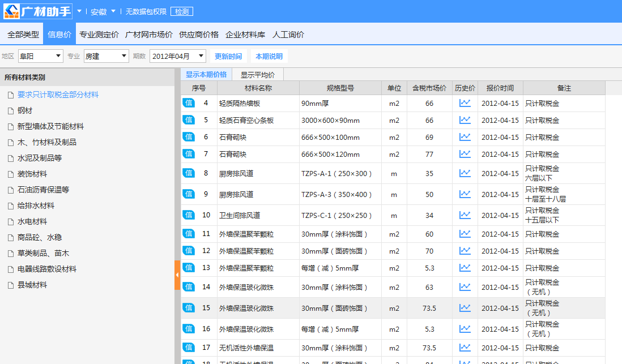This screenshot has width=622, height=364.
Task: Select category 县城材料
Action: click(32, 285)
